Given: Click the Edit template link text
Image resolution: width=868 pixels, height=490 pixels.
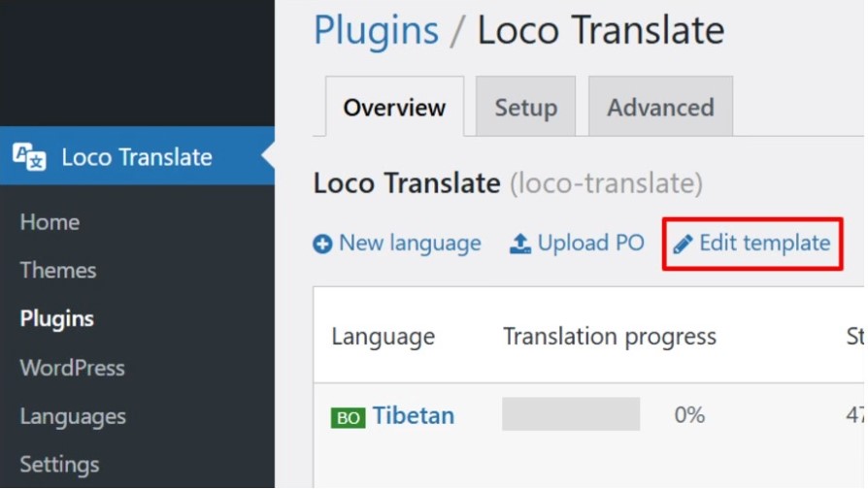Looking at the screenshot, I should 765,243.
